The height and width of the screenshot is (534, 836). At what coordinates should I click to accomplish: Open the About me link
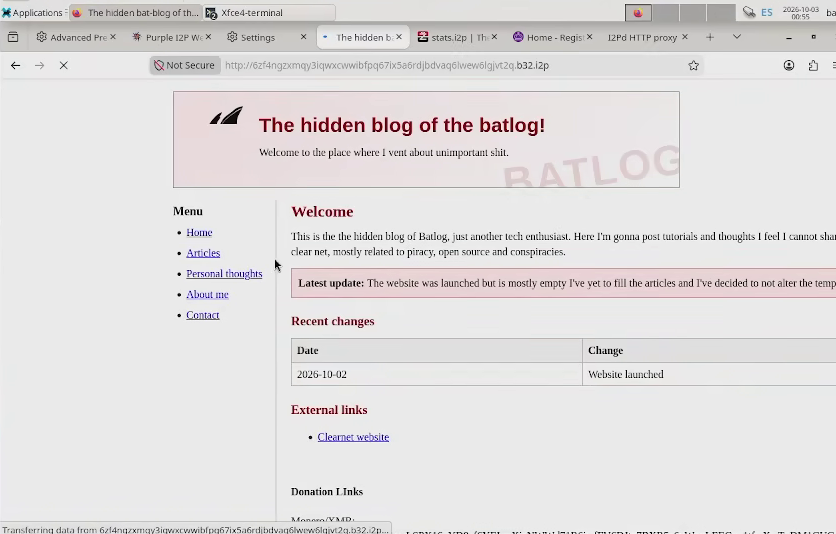point(207,295)
